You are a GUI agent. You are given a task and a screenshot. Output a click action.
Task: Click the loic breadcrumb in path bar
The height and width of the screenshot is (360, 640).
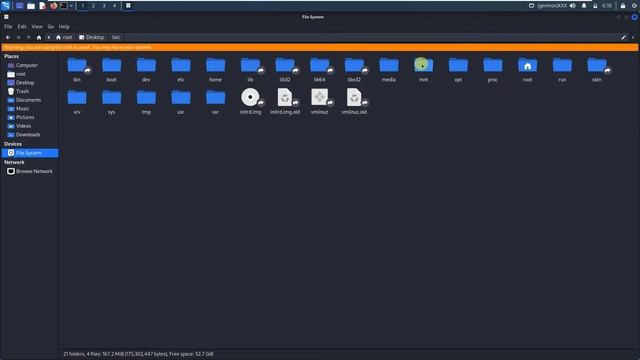pos(116,38)
